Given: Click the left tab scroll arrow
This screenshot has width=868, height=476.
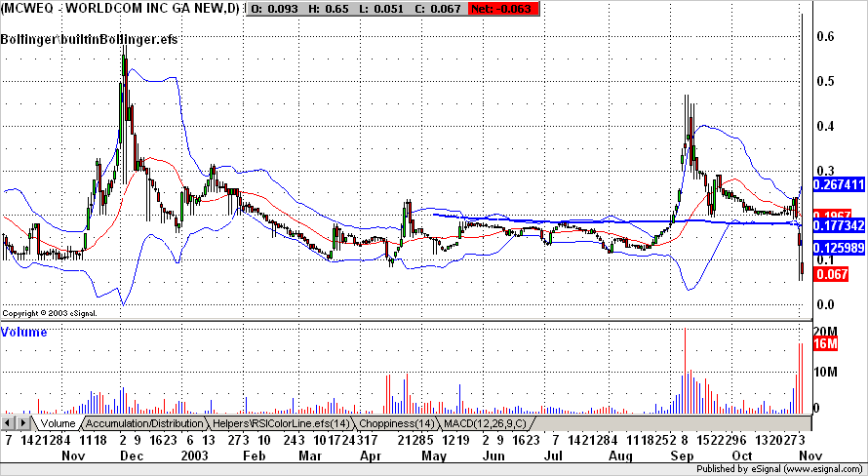Looking at the screenshot, I should (x=9, y=423).
